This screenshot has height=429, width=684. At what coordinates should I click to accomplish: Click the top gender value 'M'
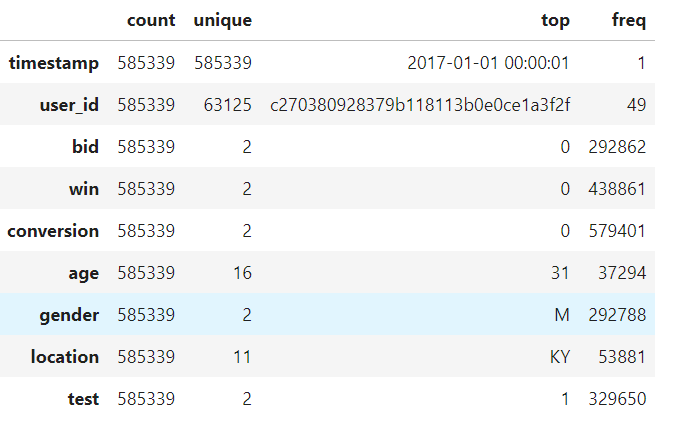point(563,315)
